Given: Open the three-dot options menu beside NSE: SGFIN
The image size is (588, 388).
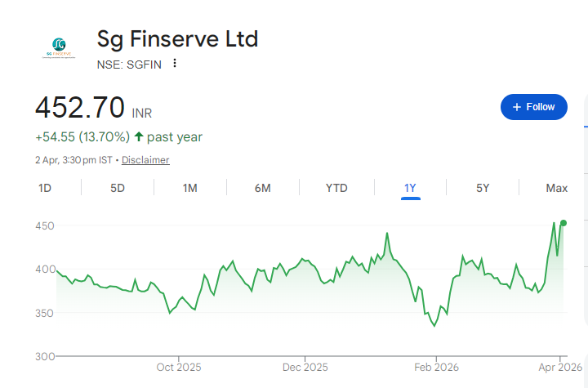Looking at the screenshot, I should tap(175, 63).
